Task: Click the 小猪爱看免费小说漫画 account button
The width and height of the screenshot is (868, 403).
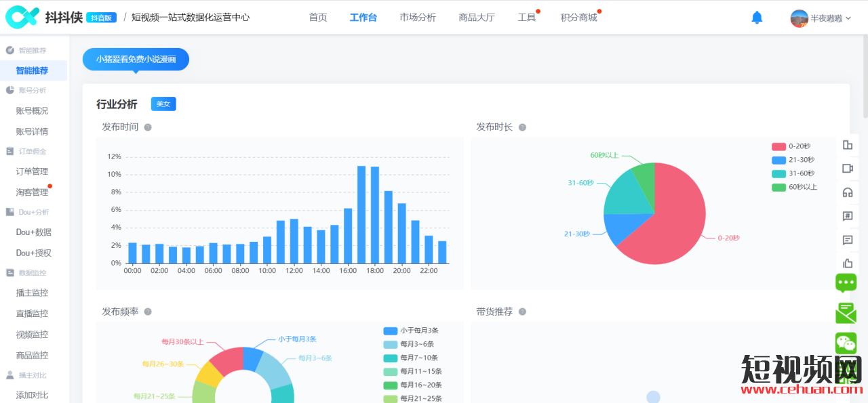Action: [x=136, y=60]
